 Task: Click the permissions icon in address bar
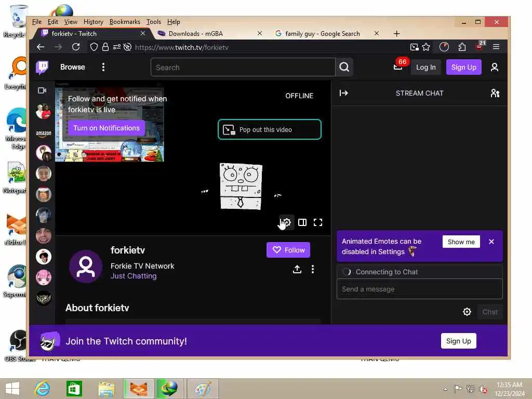click(x=117, y=47)
